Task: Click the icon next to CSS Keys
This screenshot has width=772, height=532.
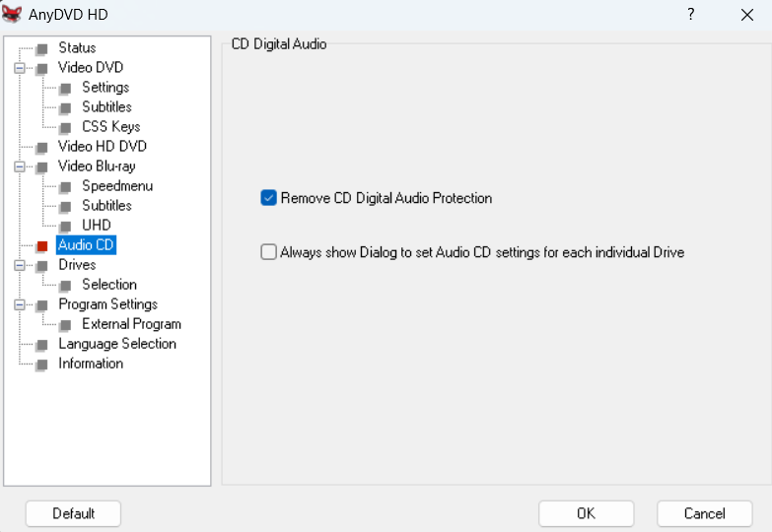Action: 65,128
